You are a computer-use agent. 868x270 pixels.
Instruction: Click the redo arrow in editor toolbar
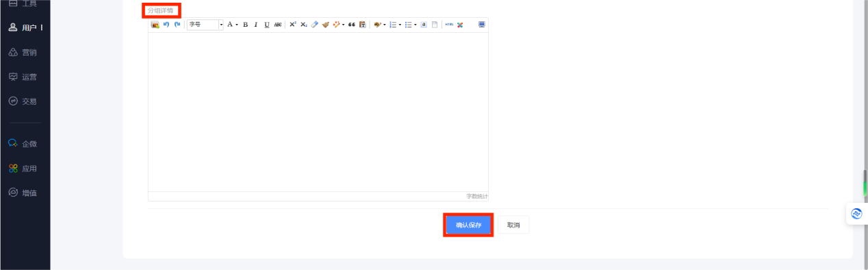click(x=177, y=25)
